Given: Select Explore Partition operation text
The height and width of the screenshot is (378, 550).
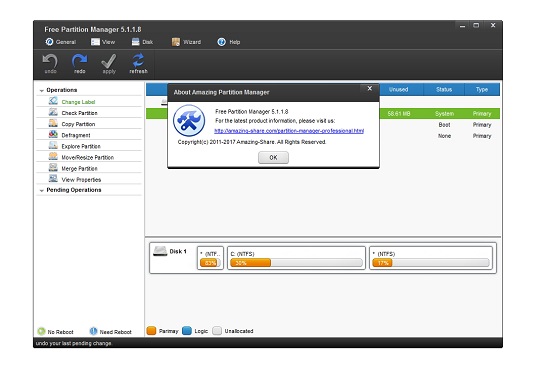Looking at the screenshot, I should pos(81,146).
